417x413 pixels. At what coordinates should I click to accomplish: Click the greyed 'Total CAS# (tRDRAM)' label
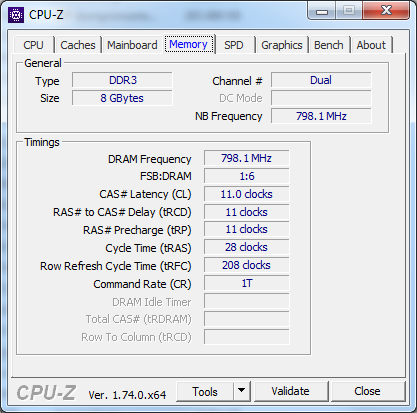139,319
